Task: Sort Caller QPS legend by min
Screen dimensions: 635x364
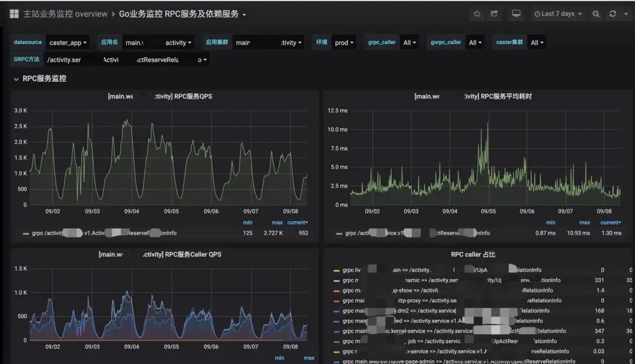Action: click(279, 358)
